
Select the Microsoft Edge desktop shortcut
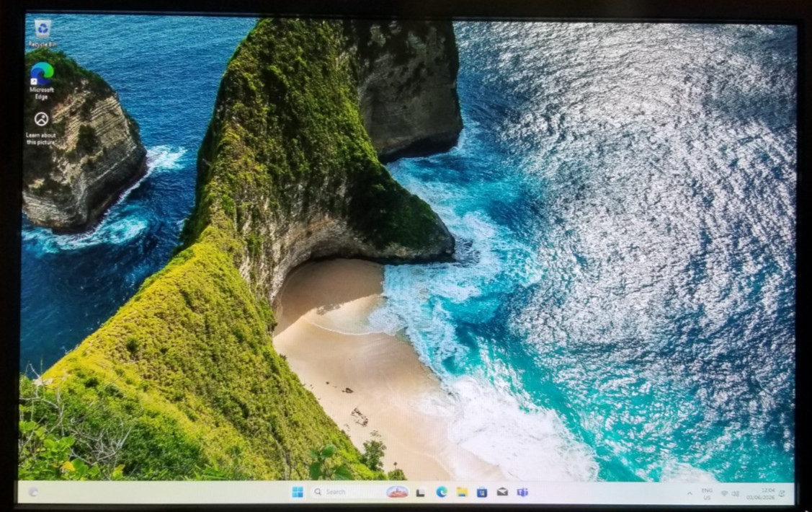coord(42,81)
